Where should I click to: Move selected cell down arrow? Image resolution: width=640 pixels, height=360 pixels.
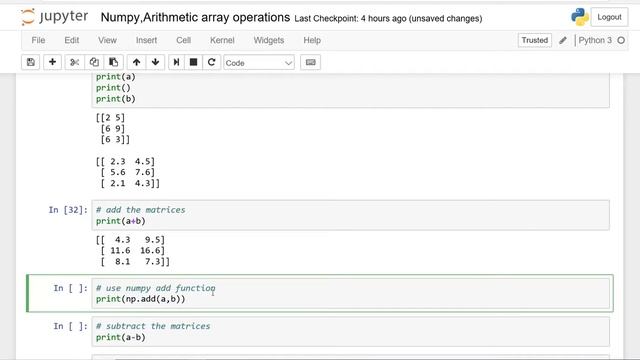156,62
